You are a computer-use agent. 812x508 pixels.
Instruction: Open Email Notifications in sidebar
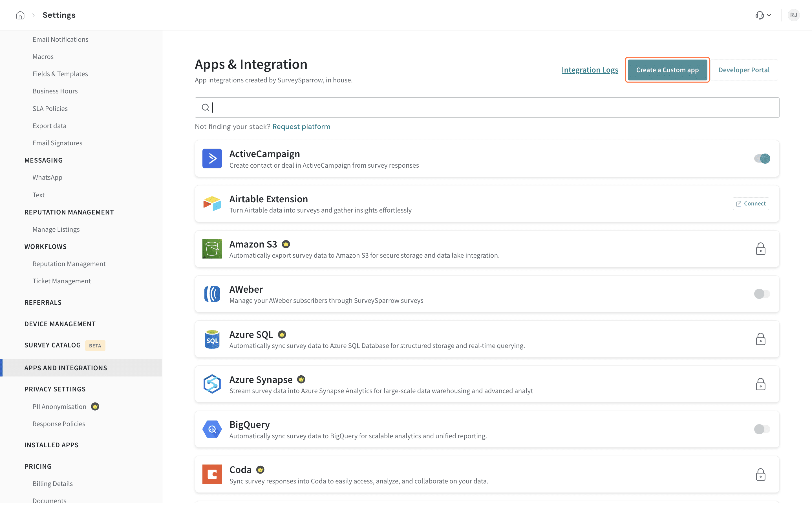[x=60, y=39]
